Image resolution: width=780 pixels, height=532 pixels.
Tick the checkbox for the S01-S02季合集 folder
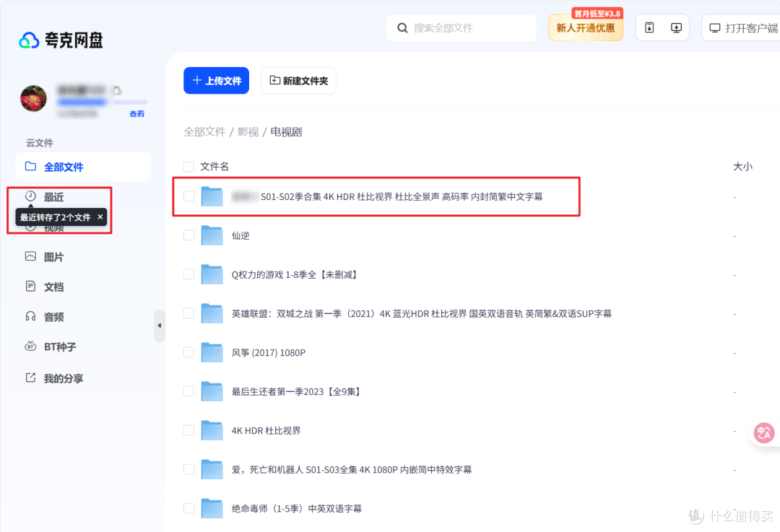pos(188,196)
